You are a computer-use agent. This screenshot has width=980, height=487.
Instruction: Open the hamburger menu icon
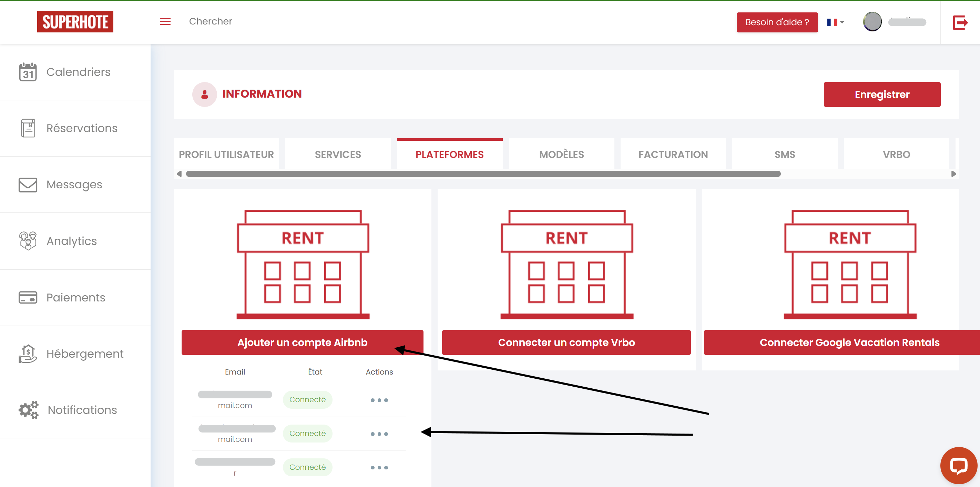[165, 22]
